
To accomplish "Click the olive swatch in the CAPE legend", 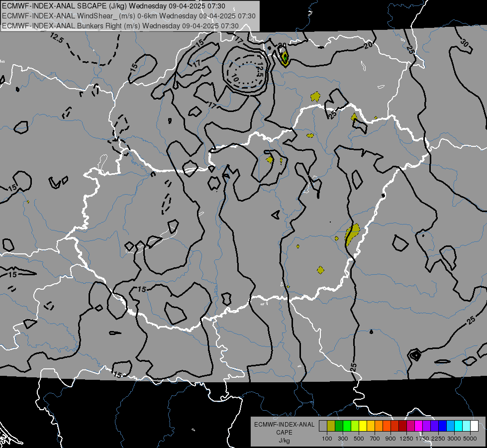I will coord(331,426).
